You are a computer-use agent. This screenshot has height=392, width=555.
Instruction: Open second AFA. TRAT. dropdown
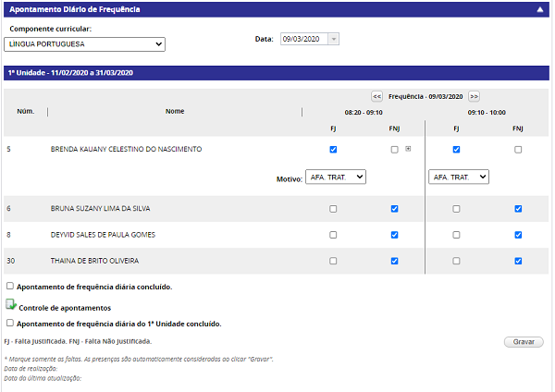pos(459,177)
